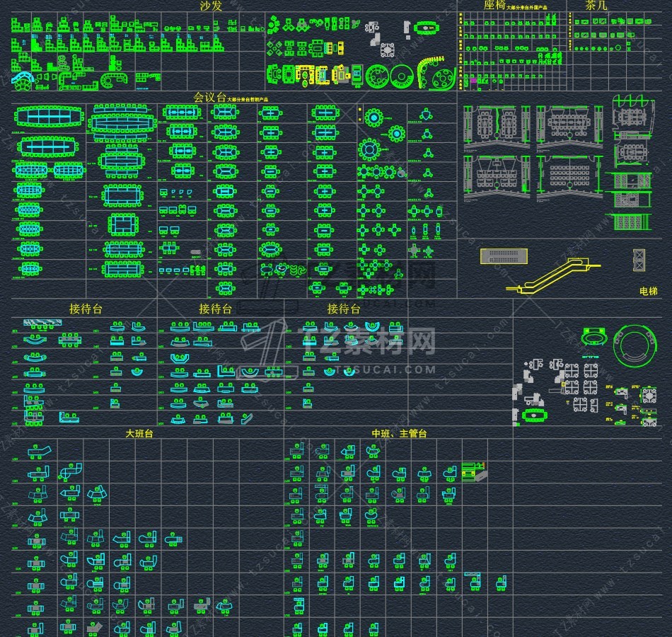The height and width of the screenshot is (637, 672).
Task: Pick the small green oval desk beside the large circular desk
Action: pos(593,336)
